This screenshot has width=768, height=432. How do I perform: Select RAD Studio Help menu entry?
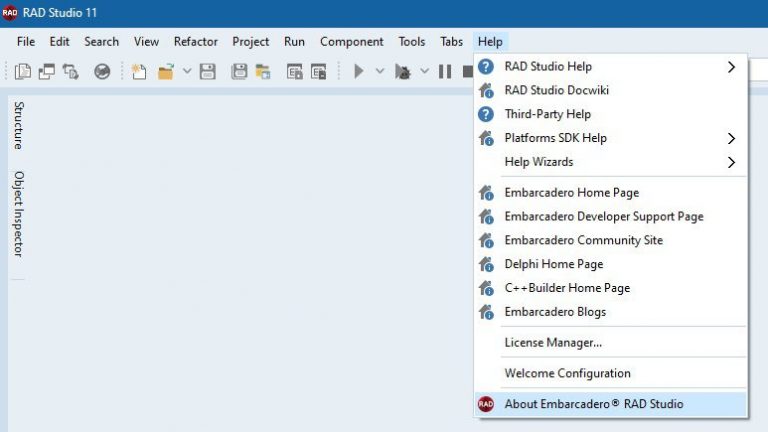pos(611,67)
